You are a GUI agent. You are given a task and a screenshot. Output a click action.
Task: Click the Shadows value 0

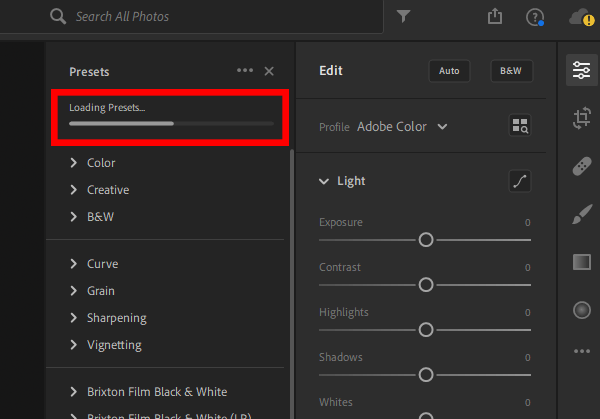[x=528, y=357]
